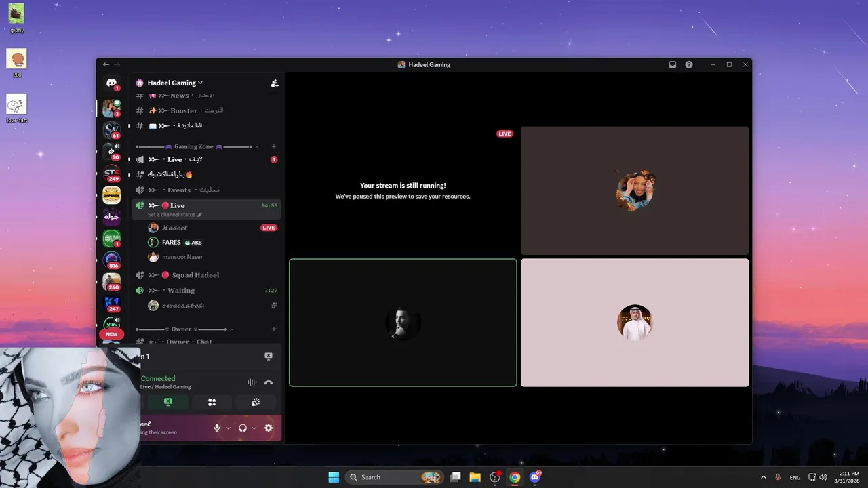
Task: Open the taskbar clock showing 2:11 PM
Action: (848, 477)
